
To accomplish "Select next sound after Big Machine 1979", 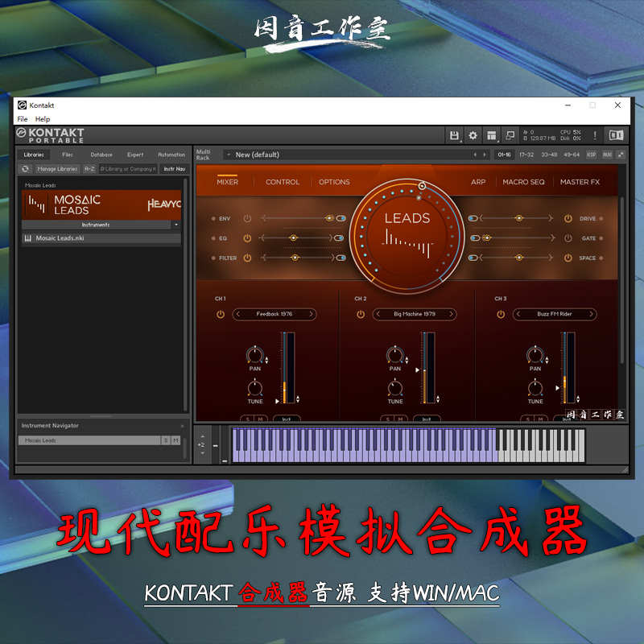I will tap(451, 314).
